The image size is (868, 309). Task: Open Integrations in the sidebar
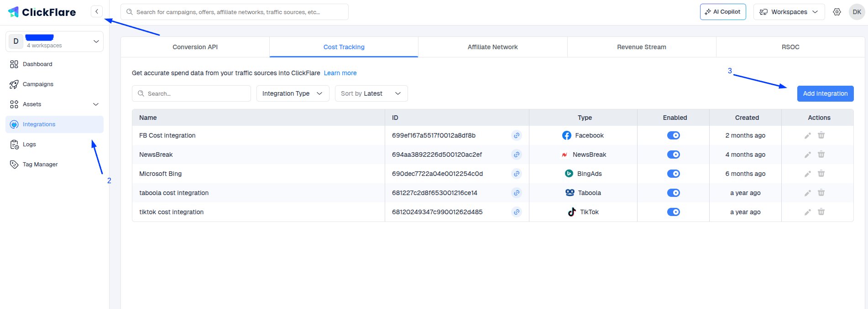point(54,124)
